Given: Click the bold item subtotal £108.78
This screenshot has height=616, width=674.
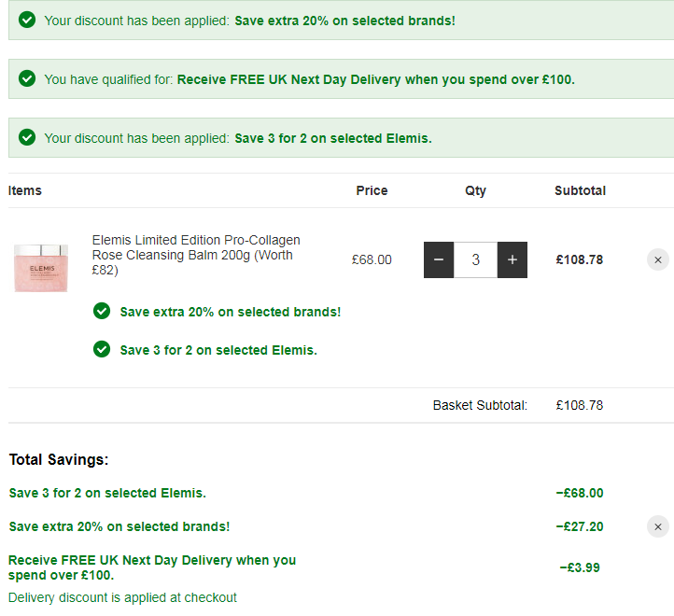Looking at the screenshot, I should [x=580, y=259].
